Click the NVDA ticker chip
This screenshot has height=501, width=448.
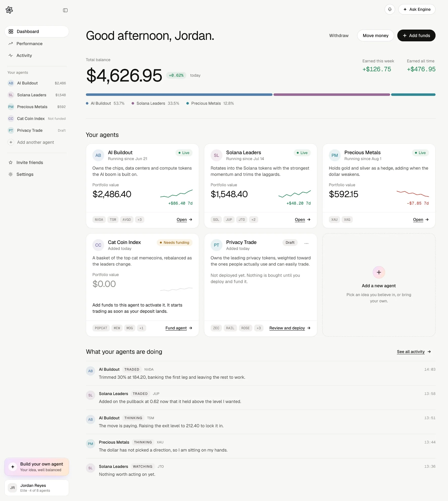pyautogui.click(x=99, y=220)
